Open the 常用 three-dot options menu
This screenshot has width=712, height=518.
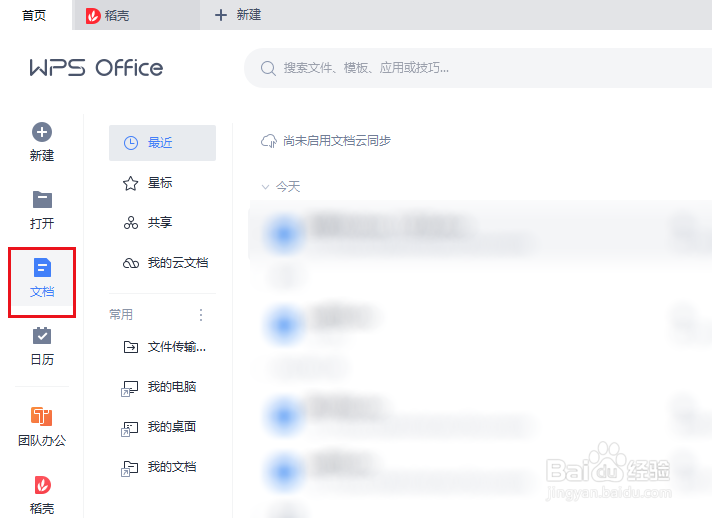[201, 315]
